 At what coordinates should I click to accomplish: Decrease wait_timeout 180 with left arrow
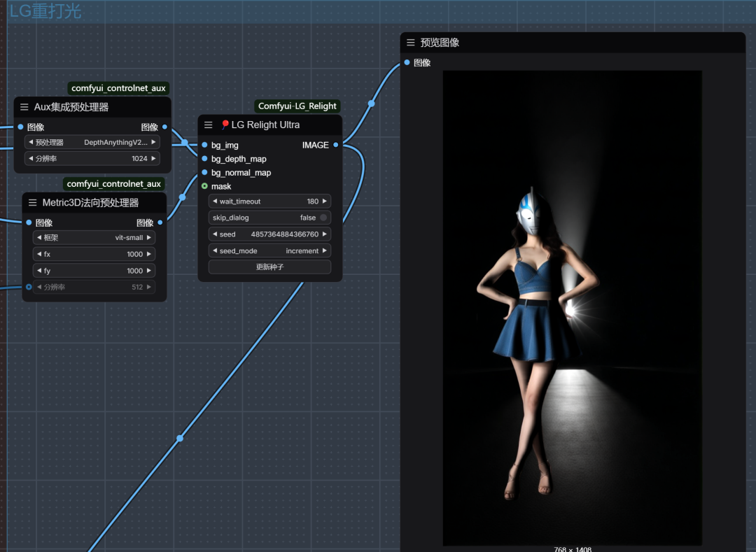click(215, 201)
